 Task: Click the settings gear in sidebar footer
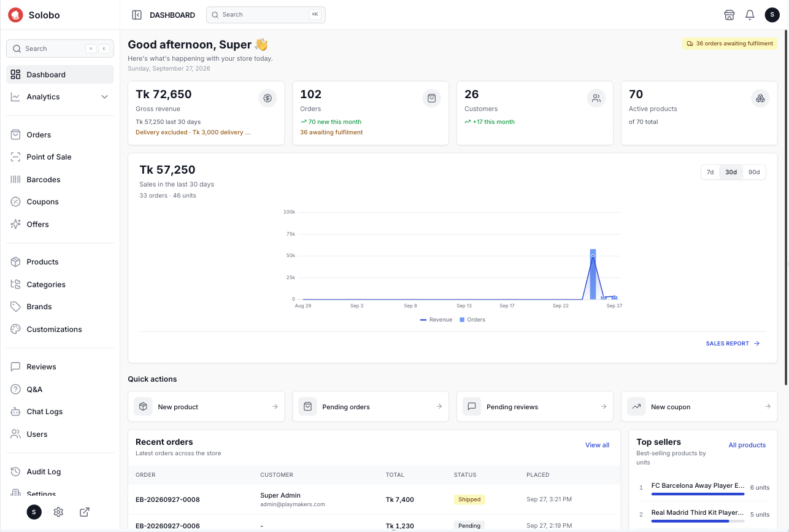click(58, 512)
